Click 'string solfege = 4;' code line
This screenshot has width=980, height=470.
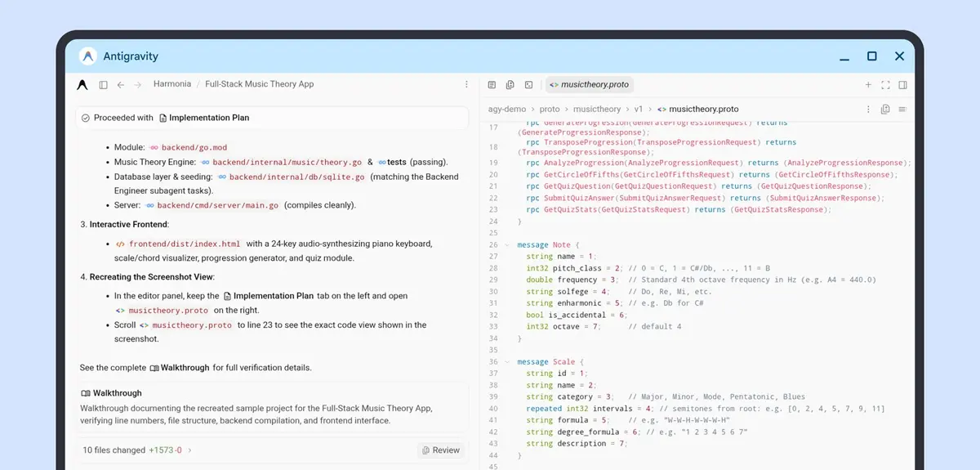tap(568, 291)
